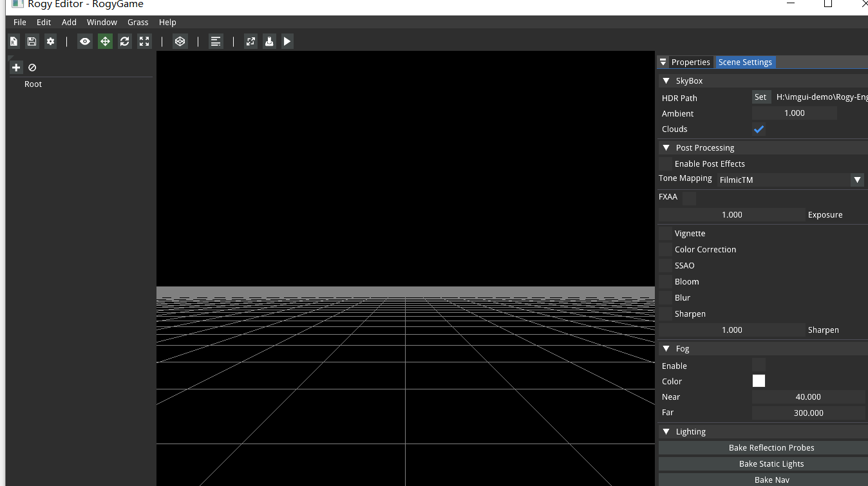This screenshot has height=486, width=868.
Task: Click Bake Reflection Probes button
Action: click(763, 447)
